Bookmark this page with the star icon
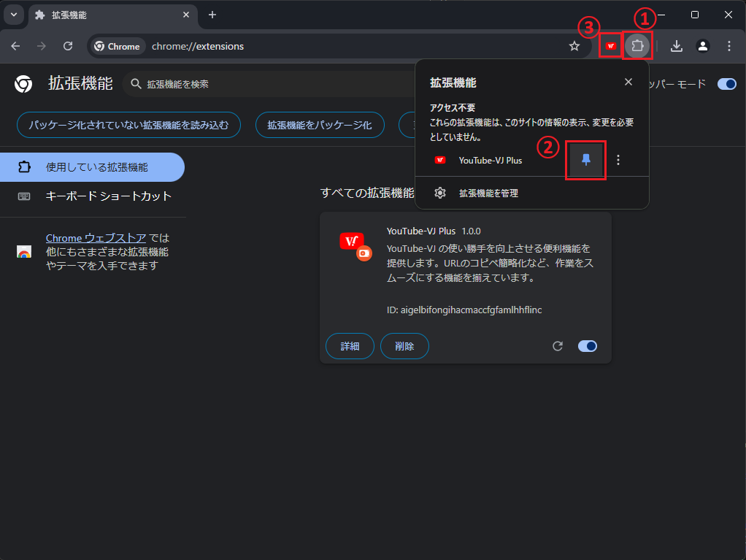Image resolution: width=746 pixels, height=560 pixels. (574, 46)
